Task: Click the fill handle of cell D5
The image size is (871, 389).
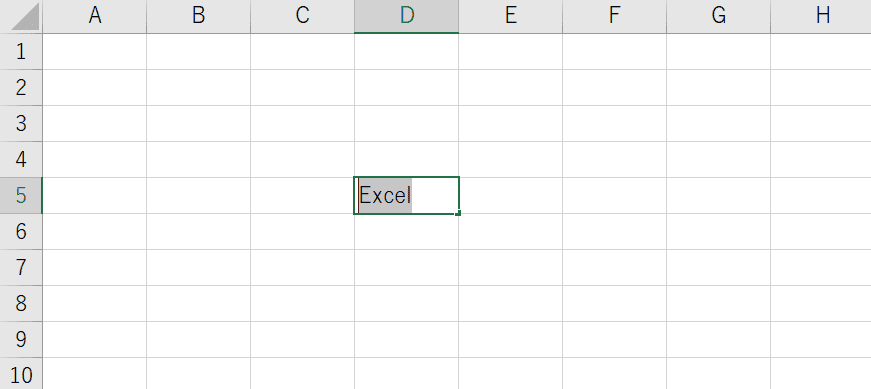Action: 458,213
